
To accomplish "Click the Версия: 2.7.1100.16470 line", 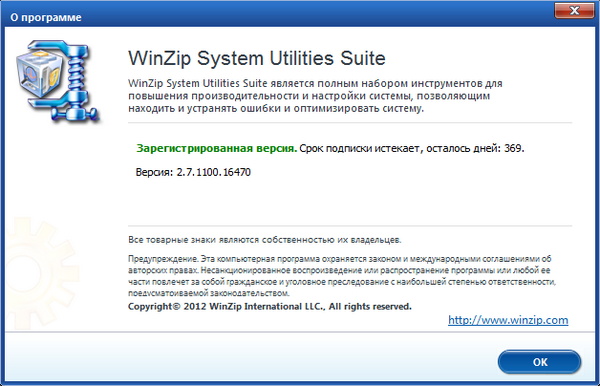I will tap(193, 172).
